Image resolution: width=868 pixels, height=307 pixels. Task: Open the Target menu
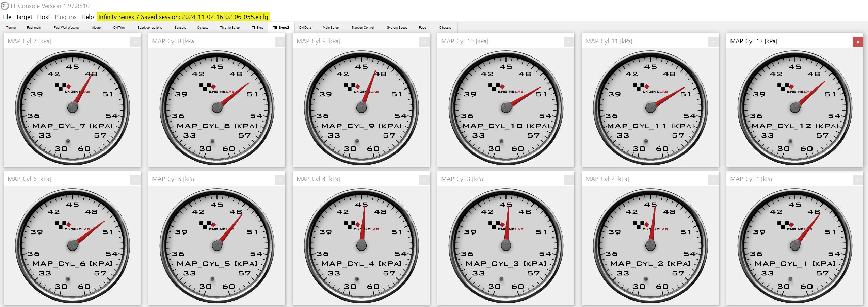point(24,17)
